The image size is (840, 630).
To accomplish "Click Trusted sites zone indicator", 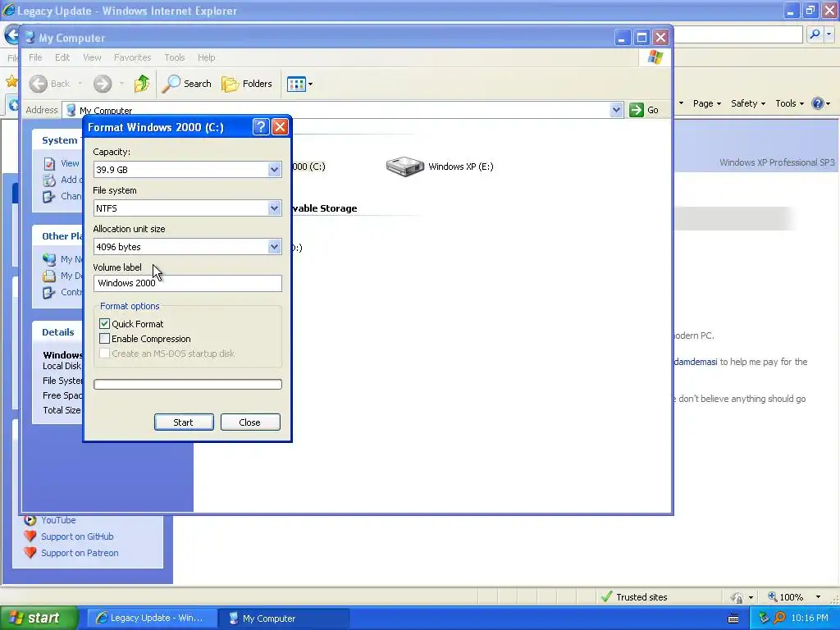I will tap(634, 597).
